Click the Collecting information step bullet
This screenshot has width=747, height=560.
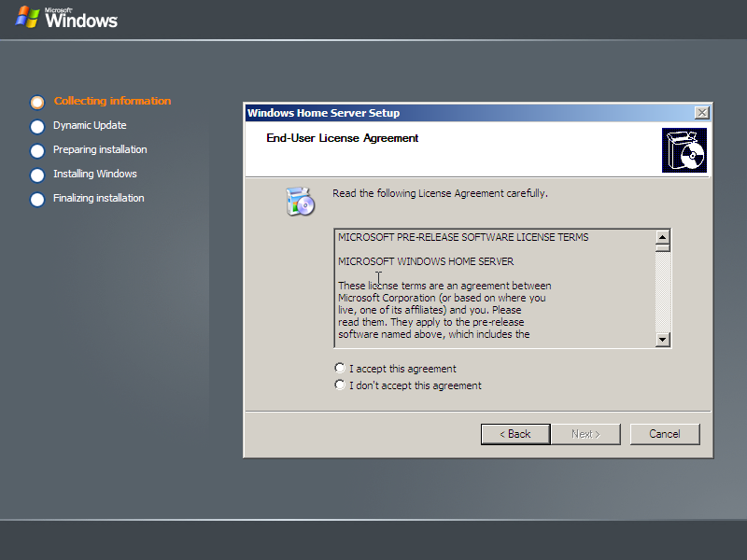37,102
